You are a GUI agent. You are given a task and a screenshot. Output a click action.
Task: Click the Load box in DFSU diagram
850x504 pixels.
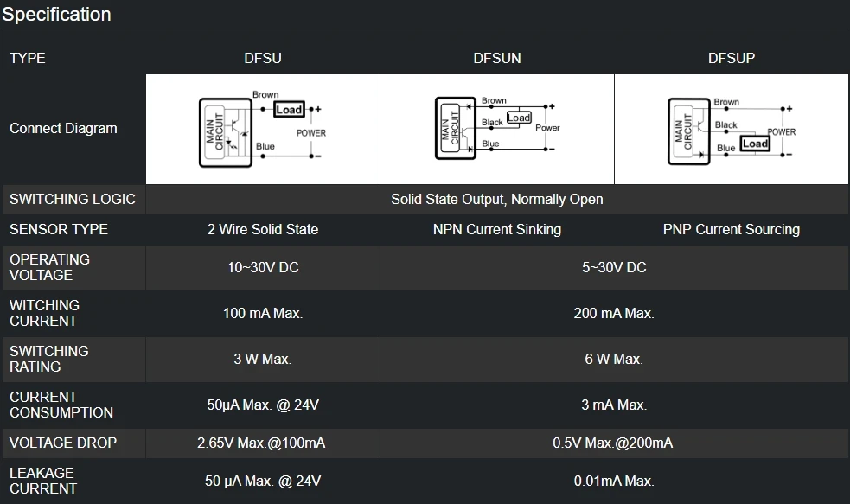click(289, 110)
